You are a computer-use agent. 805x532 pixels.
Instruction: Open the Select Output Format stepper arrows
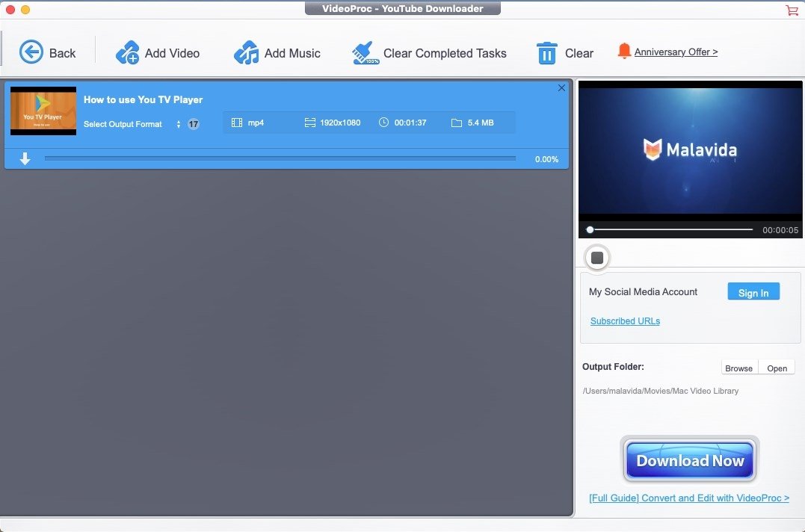point(179,124)
